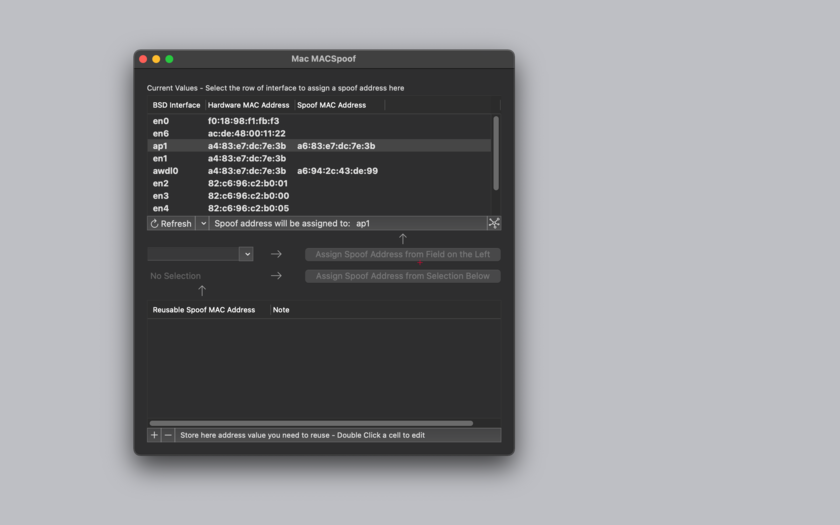Click hardware address ac:de:48:00:11:22

[246, 133]
